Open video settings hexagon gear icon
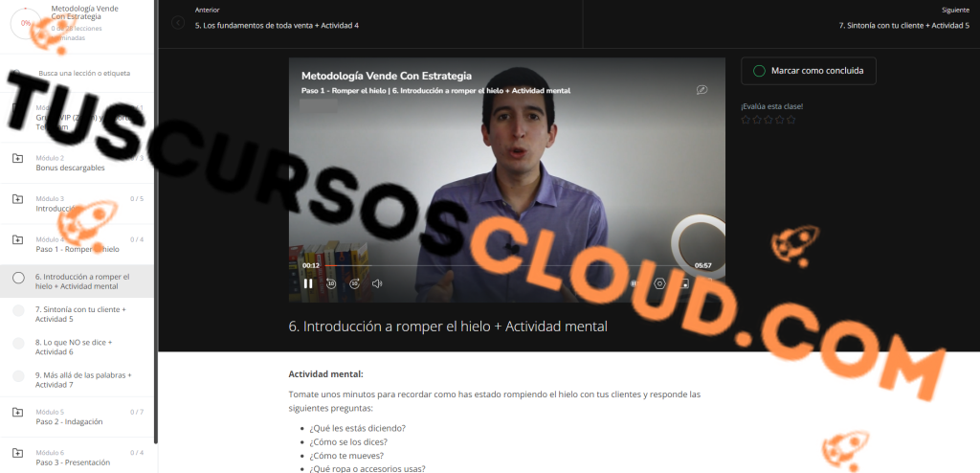 click(659, 283)
